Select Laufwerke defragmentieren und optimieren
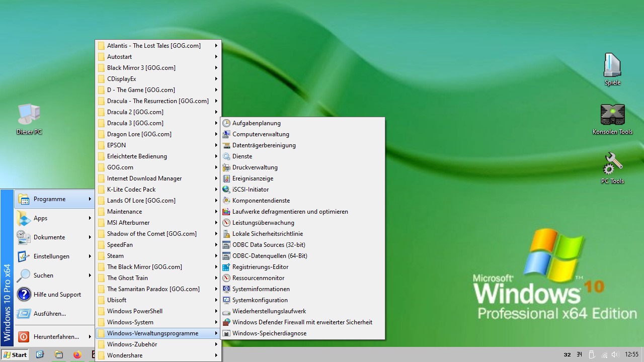The height and width of the screenshot is (362, 644). coord(303,212)
